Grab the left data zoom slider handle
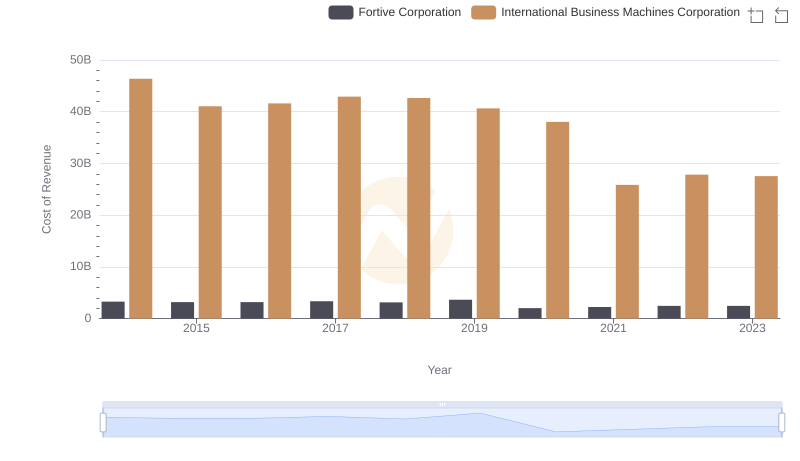The width and height of the screenshot is (800, 461). (x=103, y=422)
